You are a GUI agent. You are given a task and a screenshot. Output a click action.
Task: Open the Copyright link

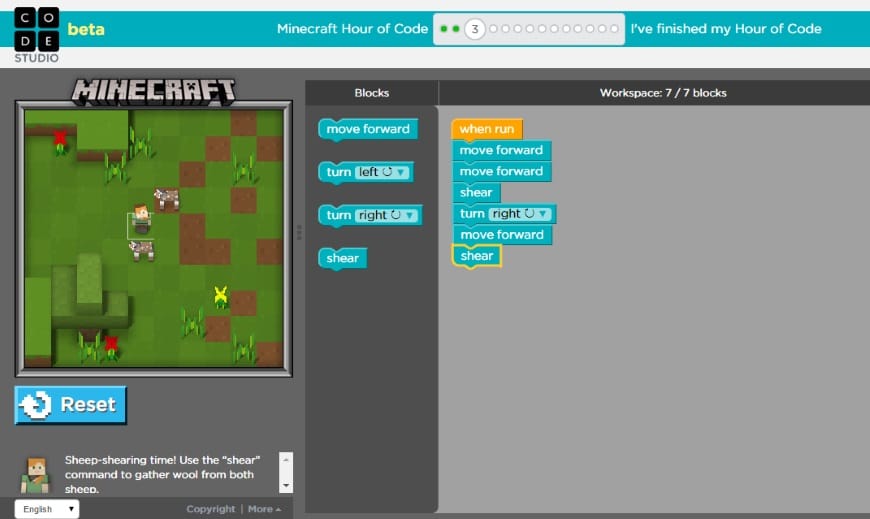pyautogui.click(x=210, y=509)
